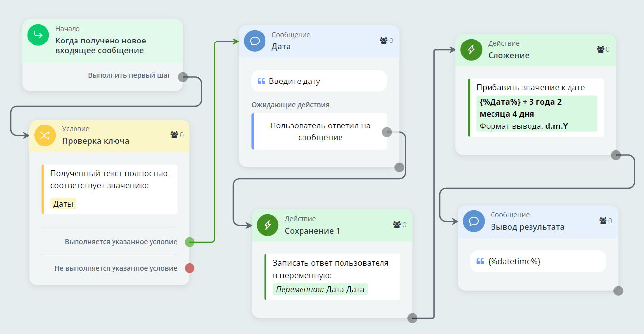Click the green start arrow icon
Image resolution: width=644 pixels, height=334 pixels.
38,35
